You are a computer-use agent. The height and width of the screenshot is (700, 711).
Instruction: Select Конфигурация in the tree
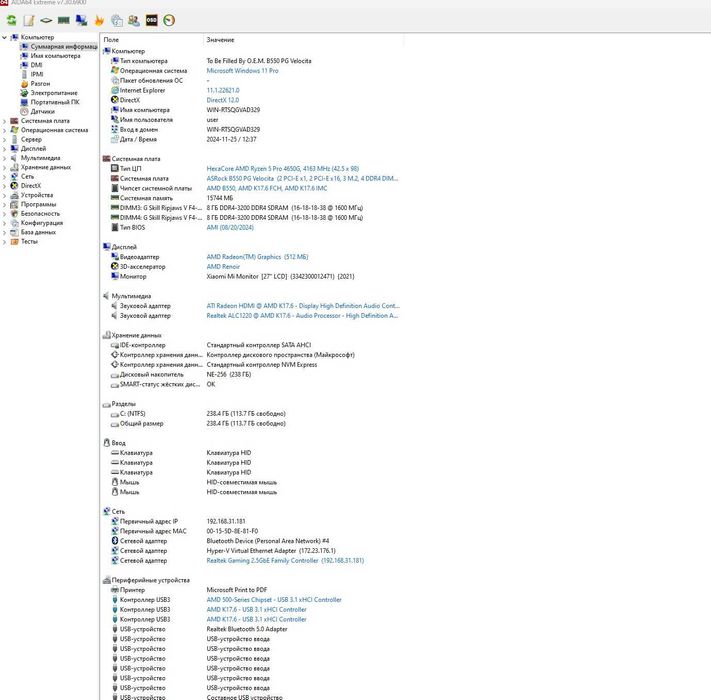(42, 223)
